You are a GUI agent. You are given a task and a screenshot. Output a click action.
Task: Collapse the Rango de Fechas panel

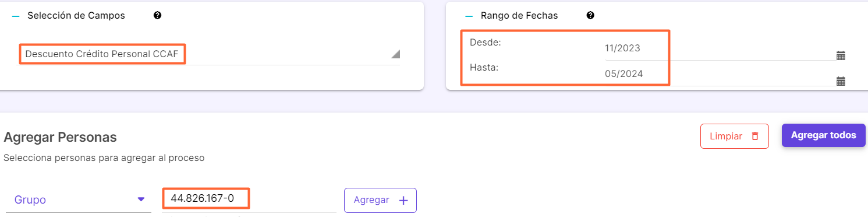click(x=469, y=16)
